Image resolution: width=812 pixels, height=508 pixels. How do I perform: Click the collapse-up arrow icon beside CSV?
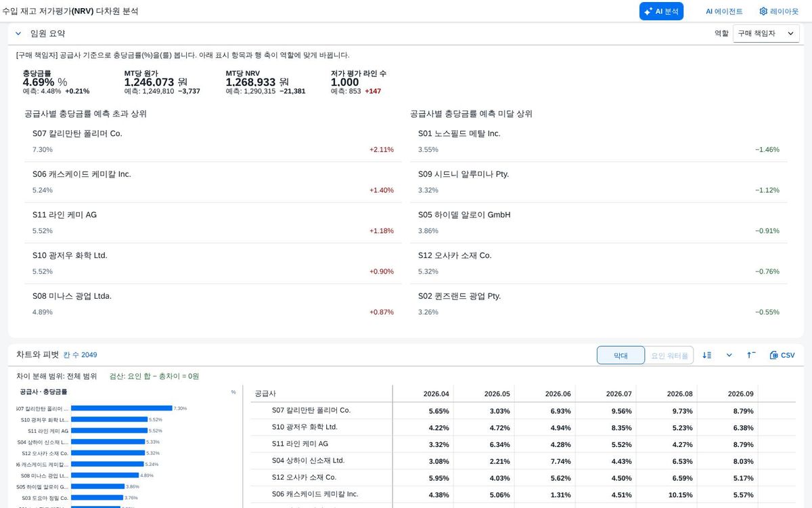751,355
